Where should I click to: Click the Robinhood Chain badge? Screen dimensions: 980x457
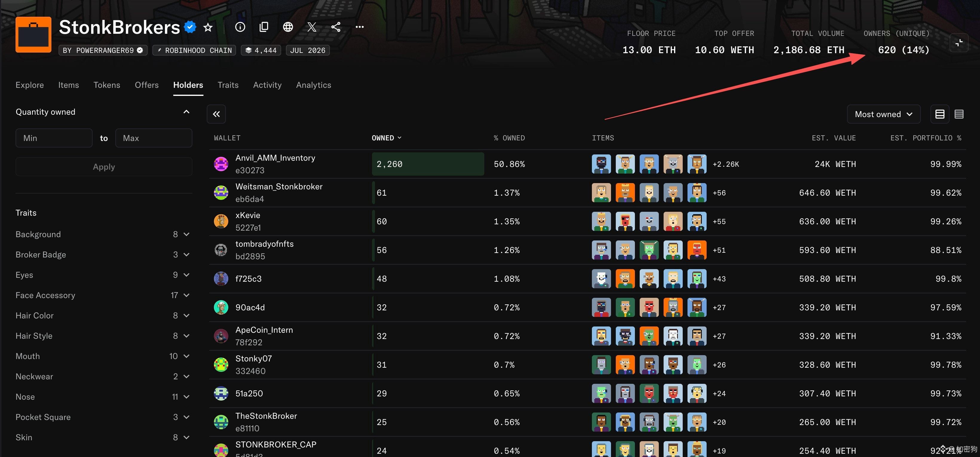(x=194, y=50)
